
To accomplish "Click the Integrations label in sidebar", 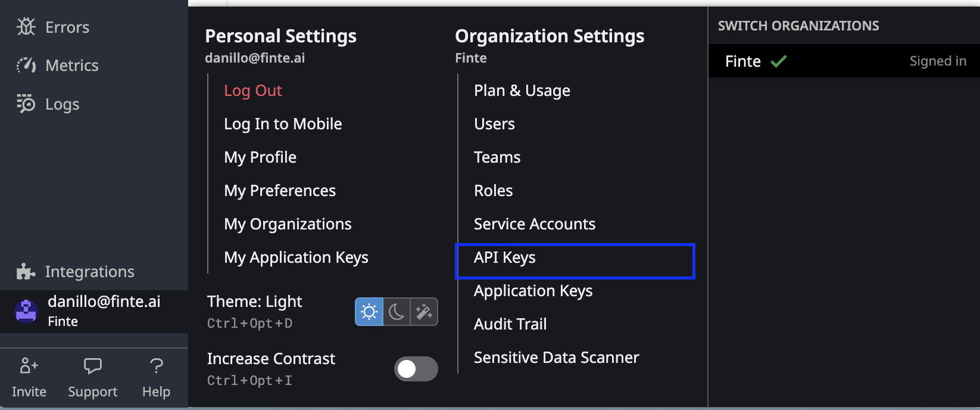I will point(90,272).
